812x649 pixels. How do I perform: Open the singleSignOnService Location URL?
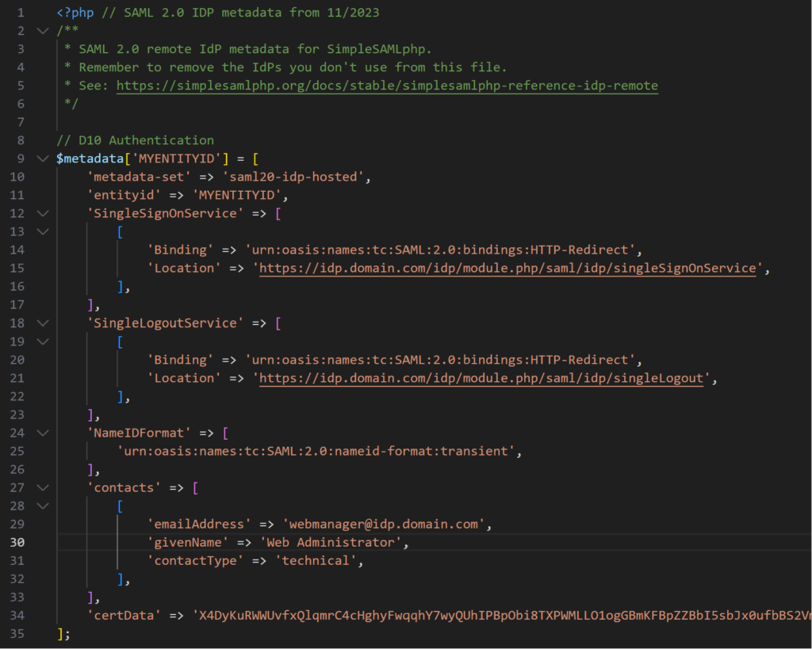pyautogui.click(x=507, y=268)
